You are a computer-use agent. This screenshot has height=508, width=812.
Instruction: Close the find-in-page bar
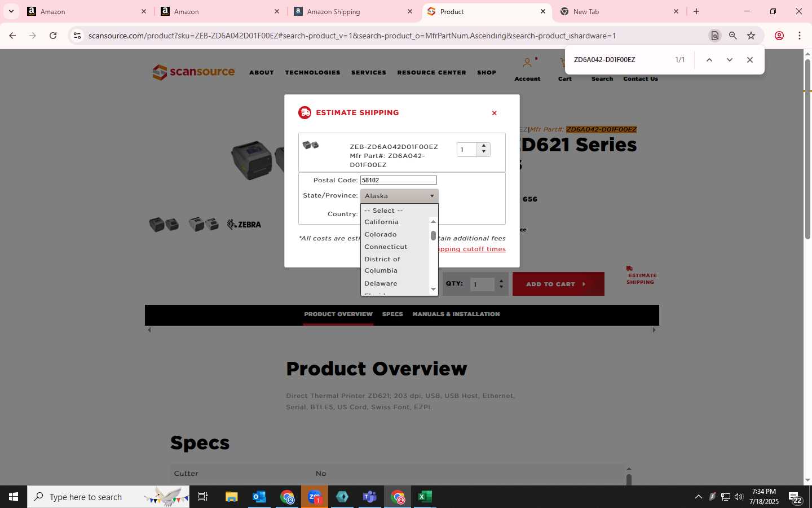point(750,60)
